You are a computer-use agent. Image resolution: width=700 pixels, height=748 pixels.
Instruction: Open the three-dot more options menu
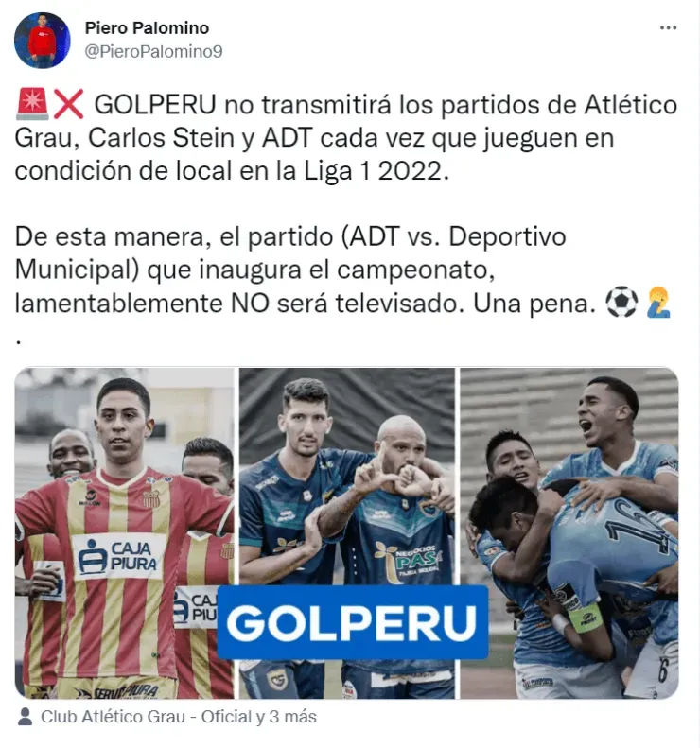click(x=668, y=28)
